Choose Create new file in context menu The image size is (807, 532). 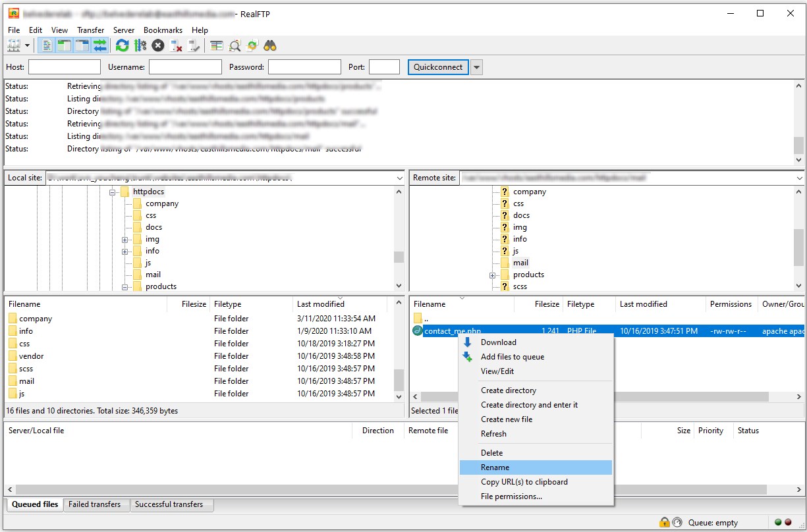[536, 419]
